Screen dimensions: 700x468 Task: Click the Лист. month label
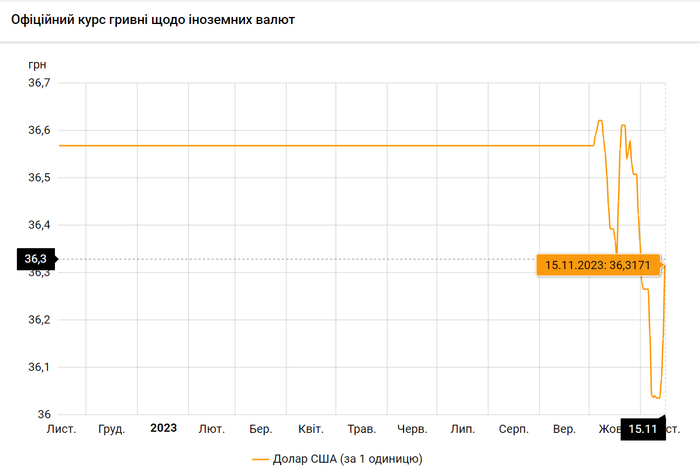tap(62, 429)
